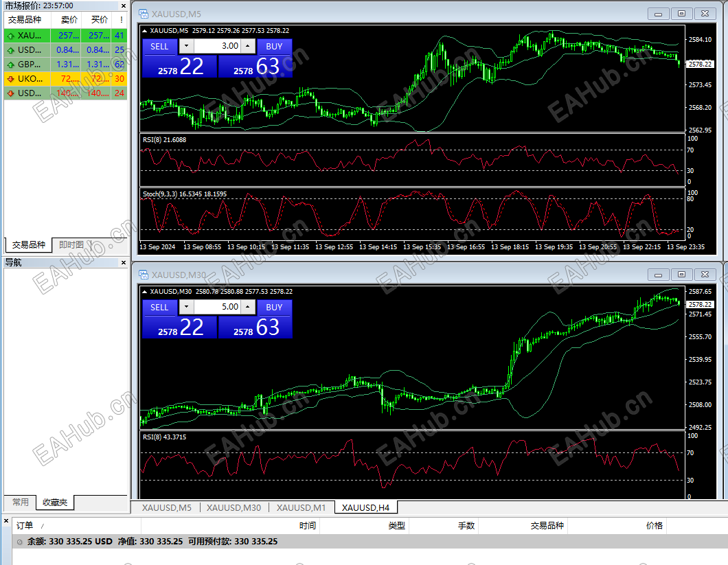The height and width of the screenshot is (565, 728).
Task: Click the up-arrow icon on the GBP row
Action: [x=11, y=65]
